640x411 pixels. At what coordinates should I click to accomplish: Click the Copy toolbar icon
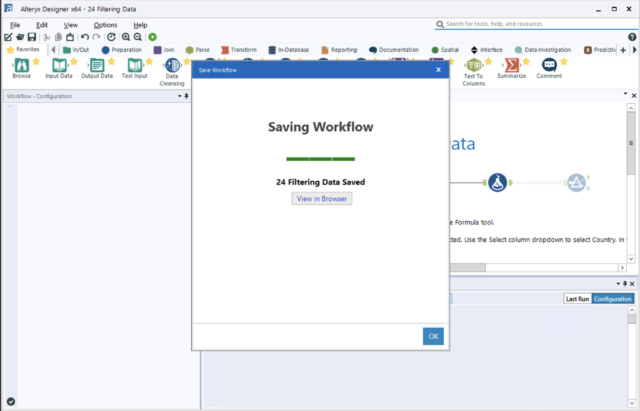pos(58,37)
